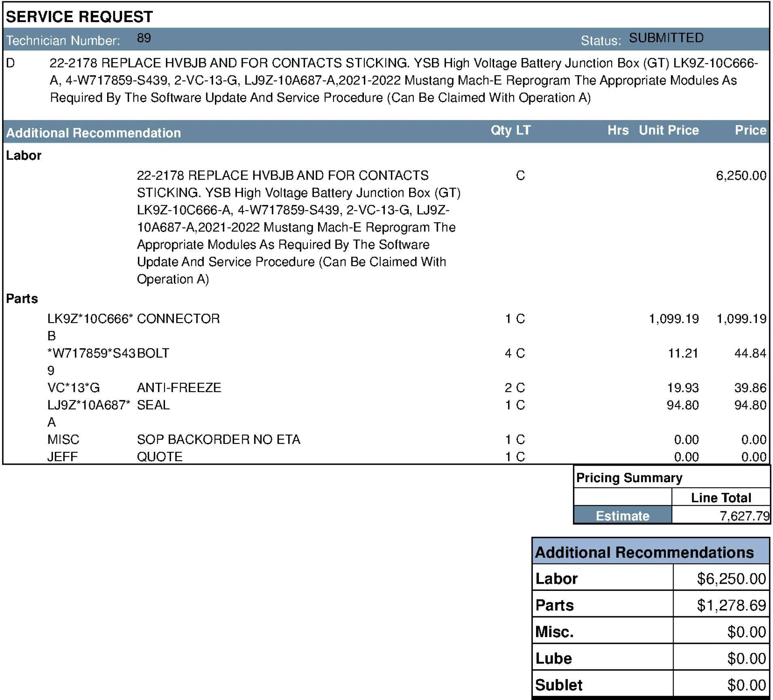Click the Estimate cell in Pricing Summary
The height and width of the screenshot is (700, 773).
pyautogui.click(x=623, y=516)
